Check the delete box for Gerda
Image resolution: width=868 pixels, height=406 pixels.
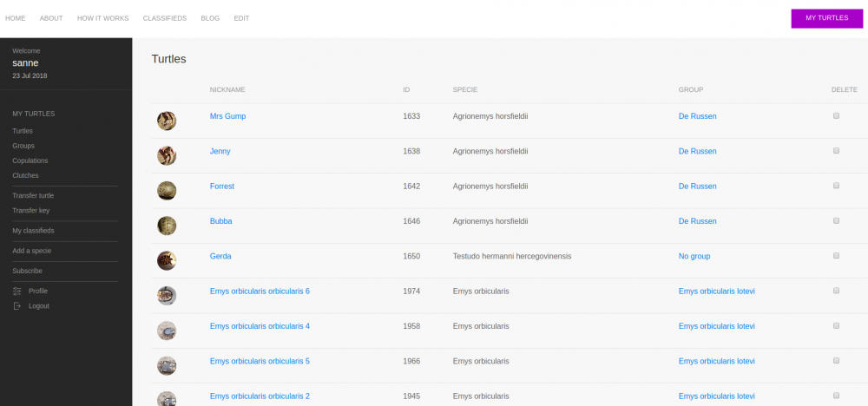point(836,256)
